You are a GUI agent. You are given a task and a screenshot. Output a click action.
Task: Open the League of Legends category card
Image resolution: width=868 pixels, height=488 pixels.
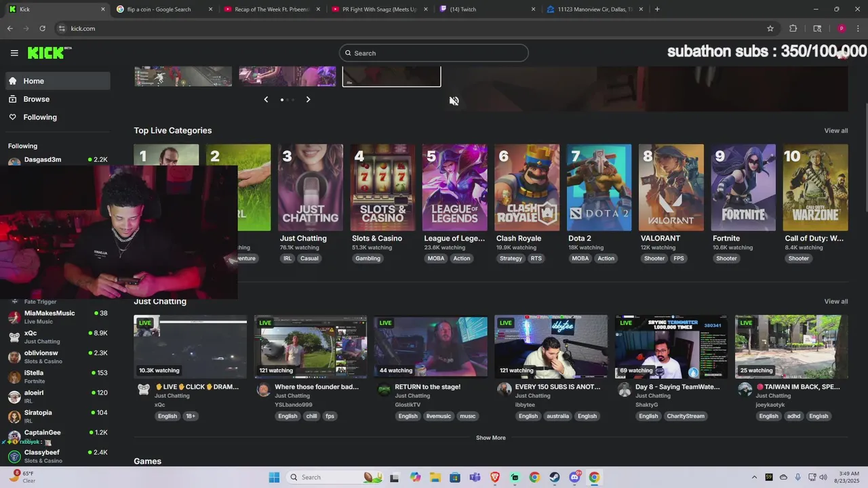point(454,188)
